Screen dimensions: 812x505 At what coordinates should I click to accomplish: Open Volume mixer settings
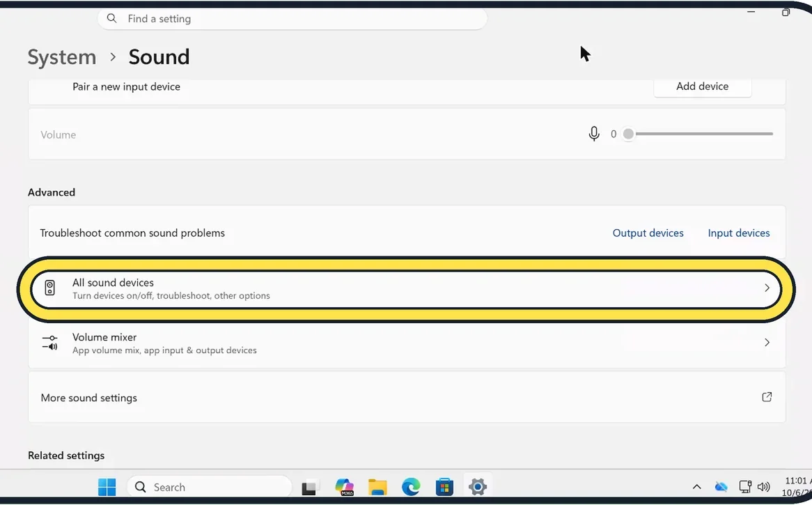407,343
